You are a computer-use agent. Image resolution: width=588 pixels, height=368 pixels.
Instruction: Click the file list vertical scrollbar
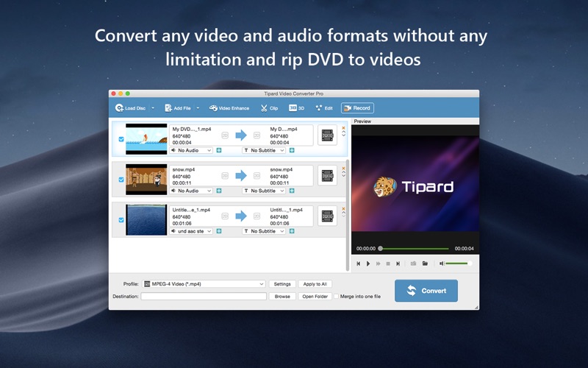point(348,215)
